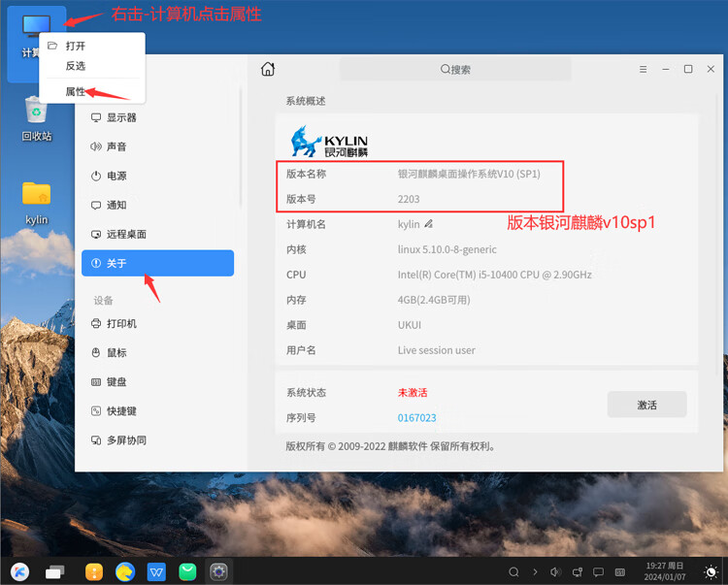Click the version number 2203
The width and height of the screenshot is (728, 585).
tap(409, 200)
